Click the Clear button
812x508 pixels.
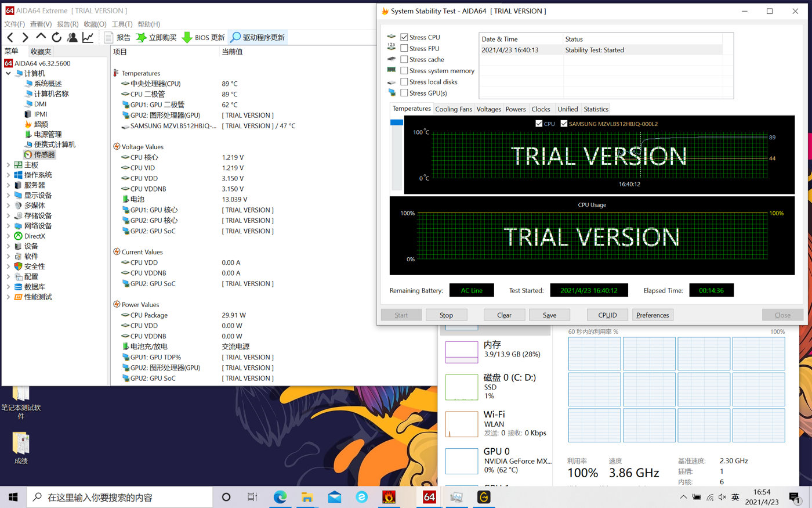504,315
